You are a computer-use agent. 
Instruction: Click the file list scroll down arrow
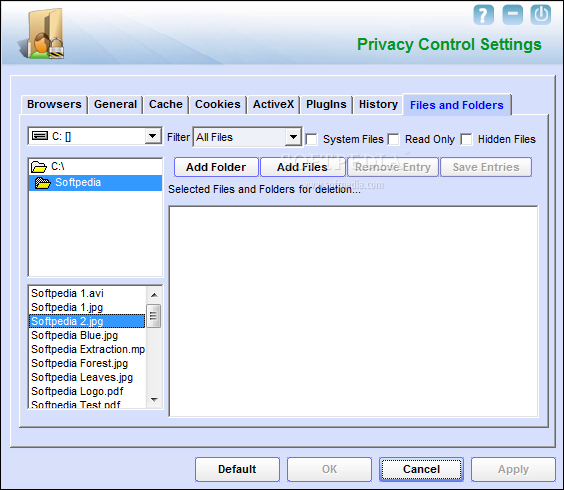154,400
